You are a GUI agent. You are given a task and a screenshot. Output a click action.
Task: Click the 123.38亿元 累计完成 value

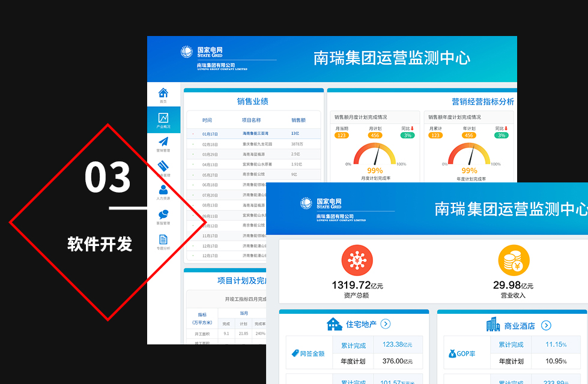coord(398,344)
